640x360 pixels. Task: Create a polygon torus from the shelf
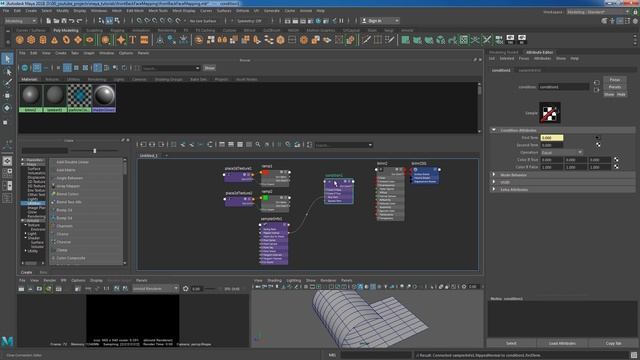tap(66, 40)
